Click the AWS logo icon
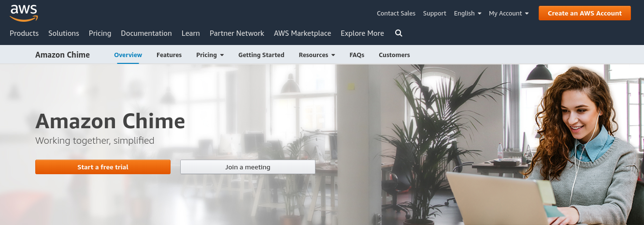The height and width of the screenshot is (225, 644). click(x=24, y=13)
